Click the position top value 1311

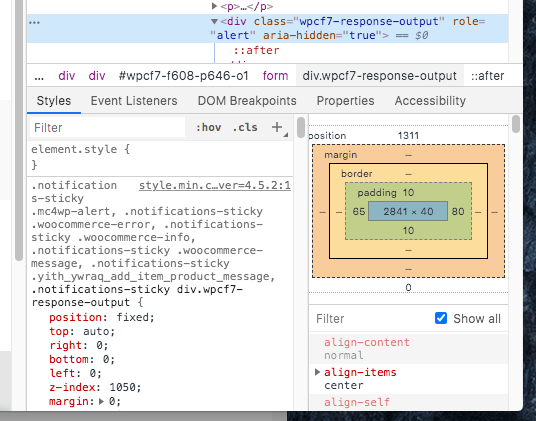[408, 136]
